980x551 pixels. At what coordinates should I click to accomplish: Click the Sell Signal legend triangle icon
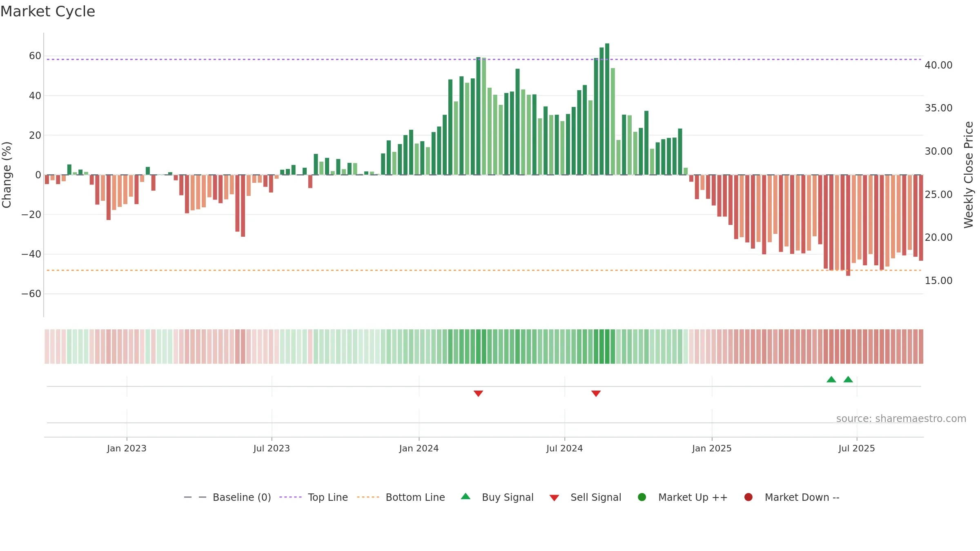tap(554, 498)
